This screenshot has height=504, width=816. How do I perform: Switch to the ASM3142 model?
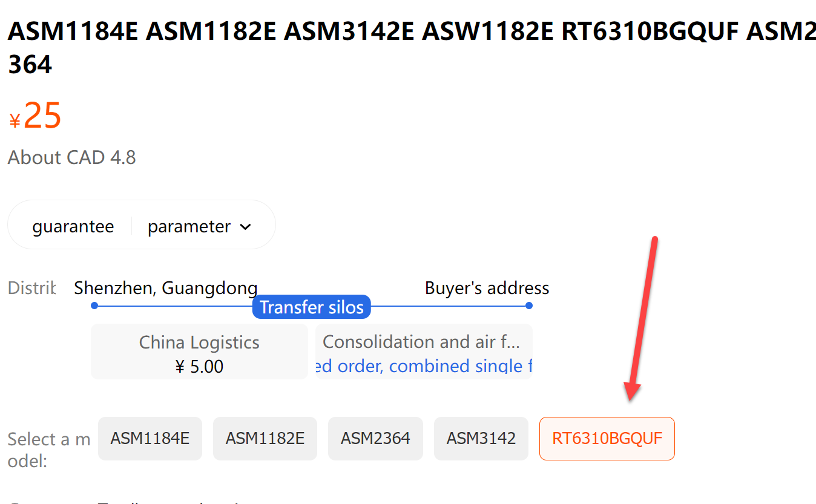(481, 438)
